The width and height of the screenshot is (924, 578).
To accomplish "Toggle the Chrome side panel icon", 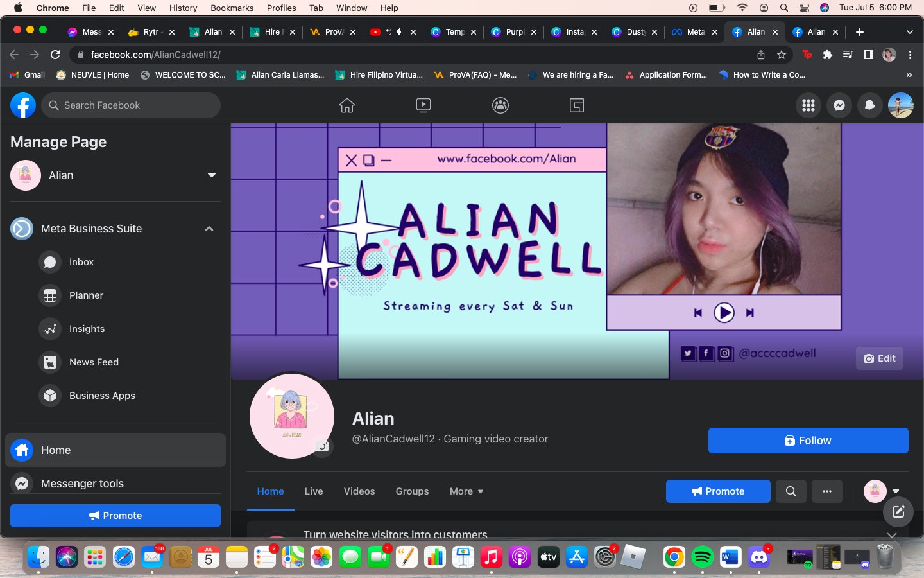I will coord(869,55).
